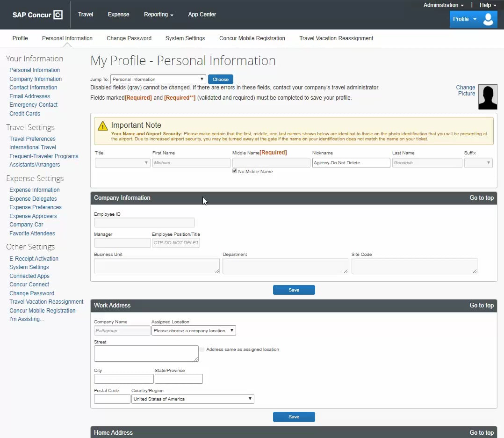Open Expense Information sidebar link
Screen dimensions: 504x438
pyautogui.click(x=35, y=190)
